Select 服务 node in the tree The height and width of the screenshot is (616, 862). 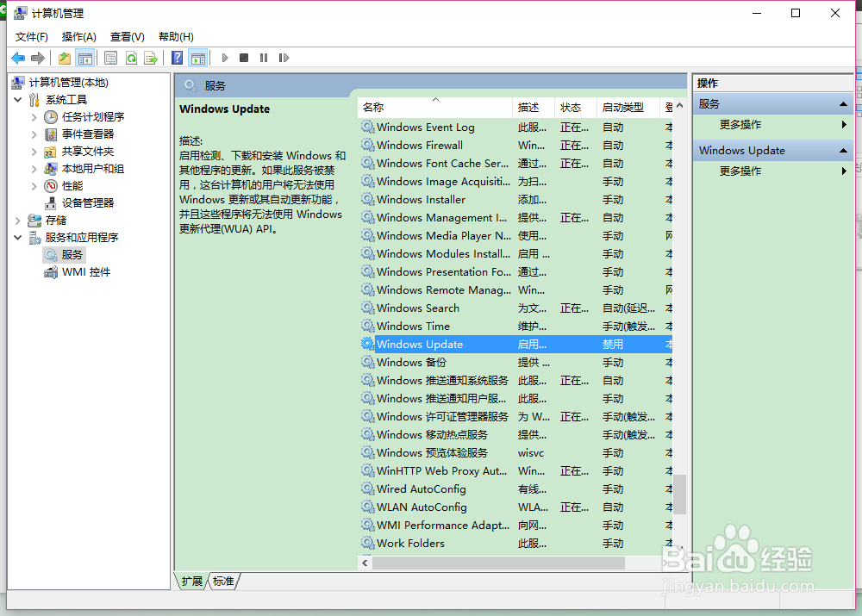[72, 255]
